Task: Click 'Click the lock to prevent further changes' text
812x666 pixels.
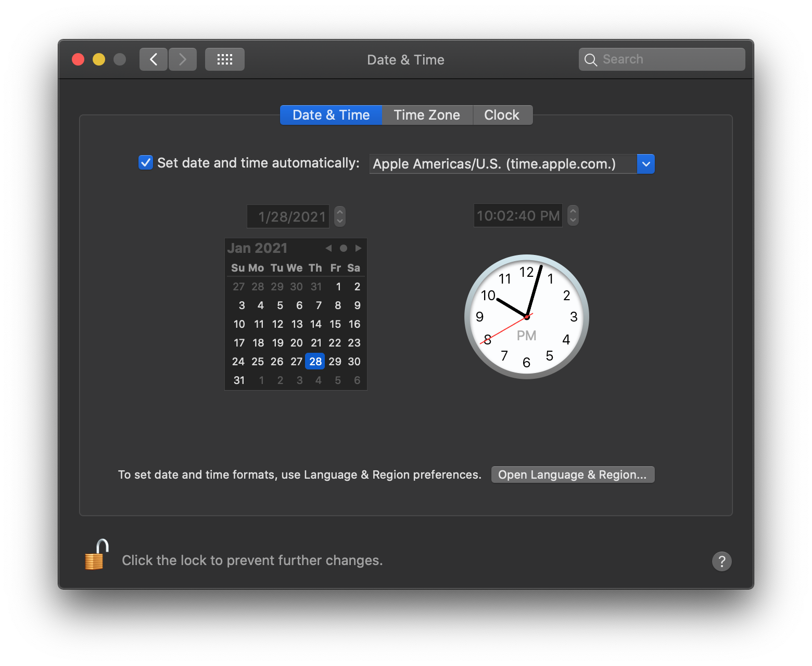Action: coord(252,560)
